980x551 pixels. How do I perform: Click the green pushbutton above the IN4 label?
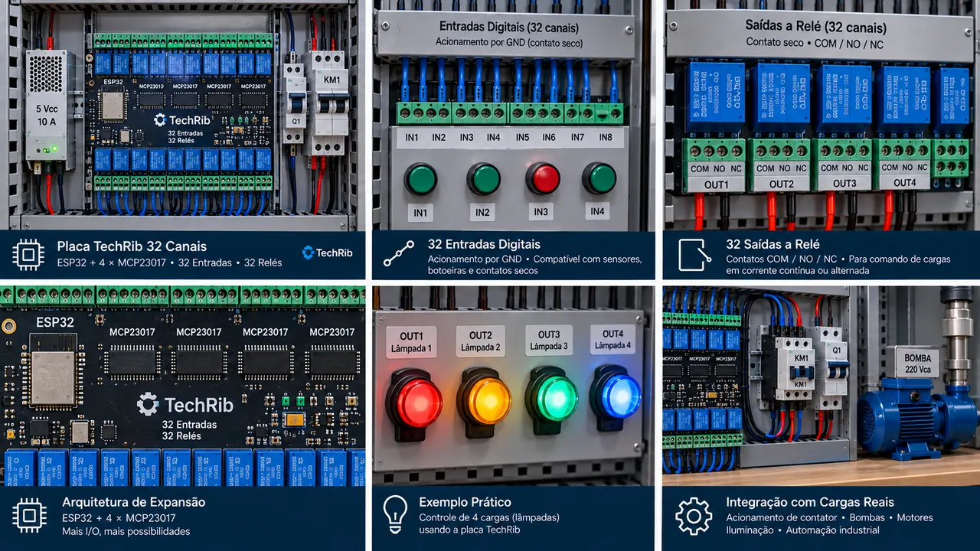[x=599, y=178]
